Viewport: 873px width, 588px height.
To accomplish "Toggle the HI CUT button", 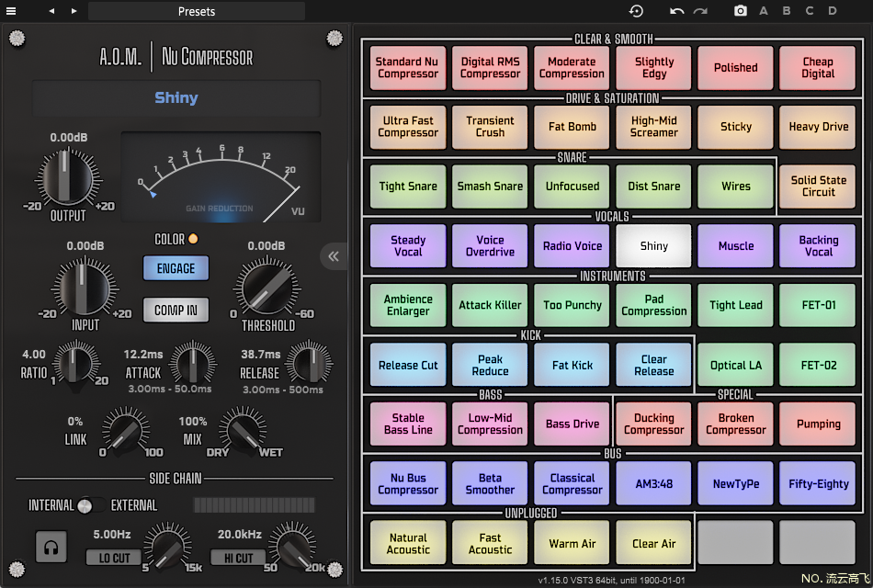I will tap(238, 558).
